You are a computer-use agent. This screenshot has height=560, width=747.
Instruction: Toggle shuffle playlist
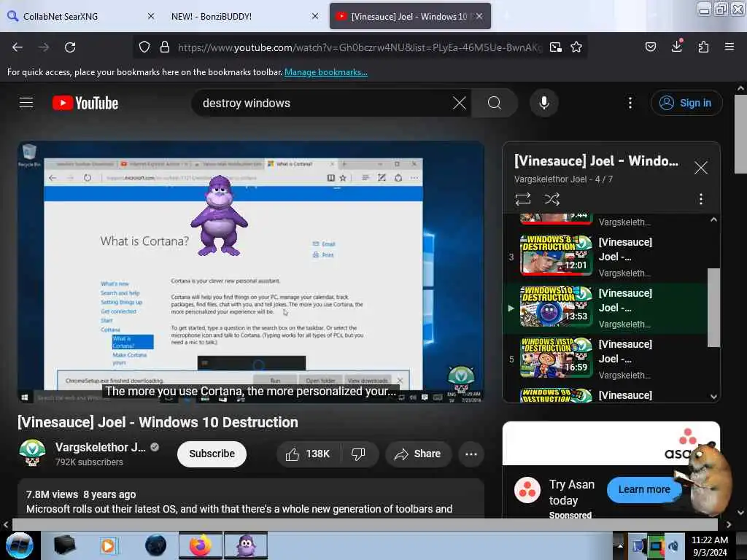[551, 199]
